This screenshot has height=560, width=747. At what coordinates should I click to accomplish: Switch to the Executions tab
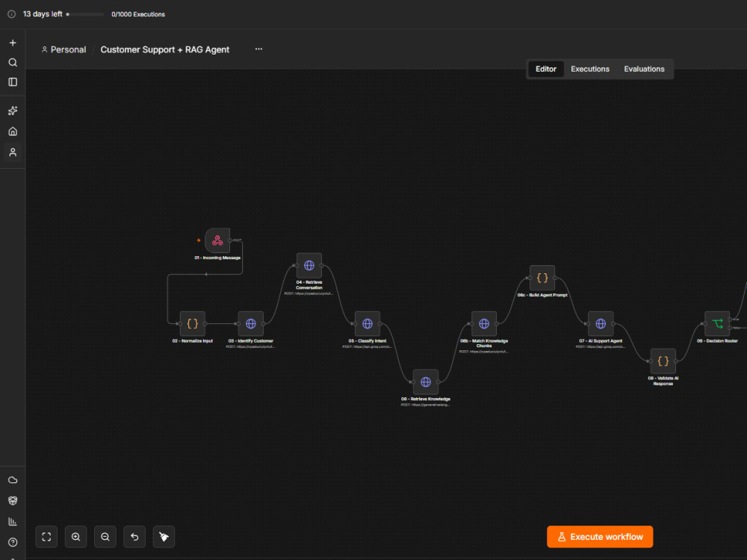(x=590, y=69)
